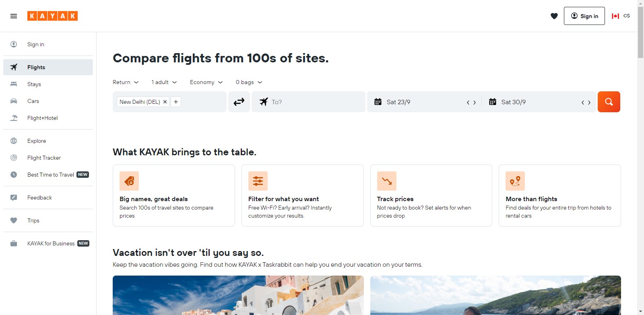Screen dimensions: 644x315
Task: Open KAYAK for Business link
Action: tap(51, 243)
